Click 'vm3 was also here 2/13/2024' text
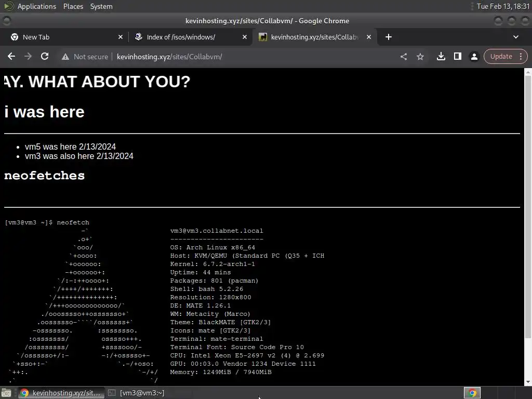This screenshot has height=399, width=532. tap(79, 156)
